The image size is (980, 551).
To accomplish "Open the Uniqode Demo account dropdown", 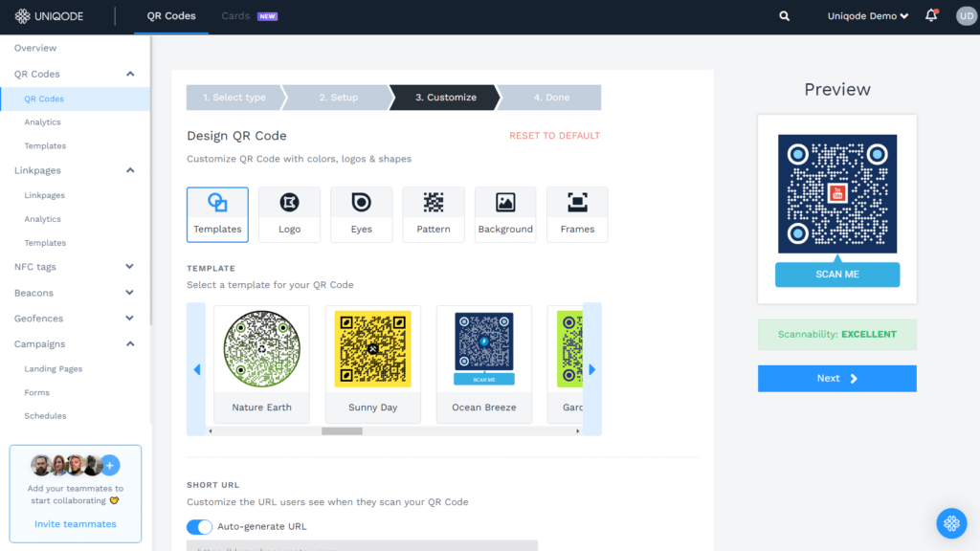I will point(866,15).
